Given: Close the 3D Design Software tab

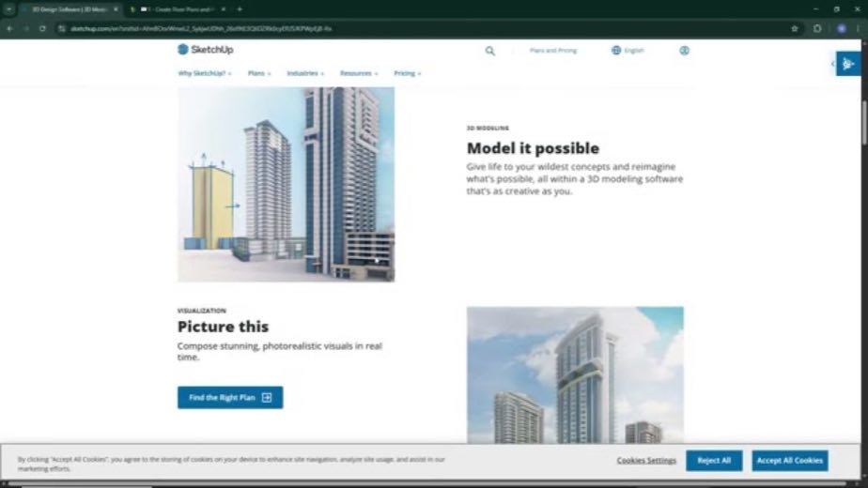Looking at the screenshot, I should click(116, 9).
